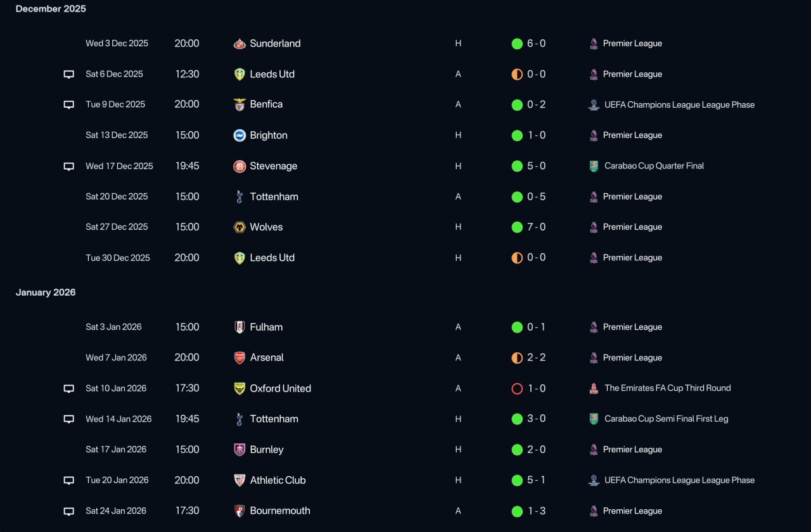The image size is (811, 532).
Task: Click the FA Cup Third Round logo
Action: click(x=594, y=388)
